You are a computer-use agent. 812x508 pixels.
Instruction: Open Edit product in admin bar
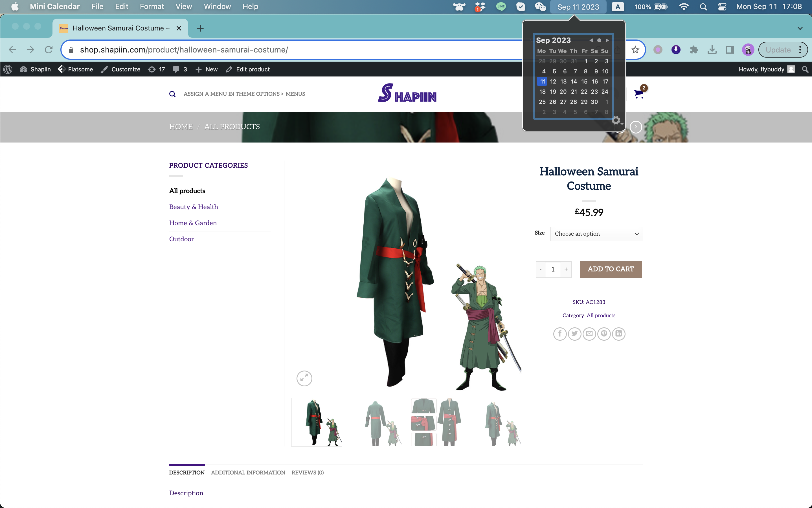coord(248,69)
